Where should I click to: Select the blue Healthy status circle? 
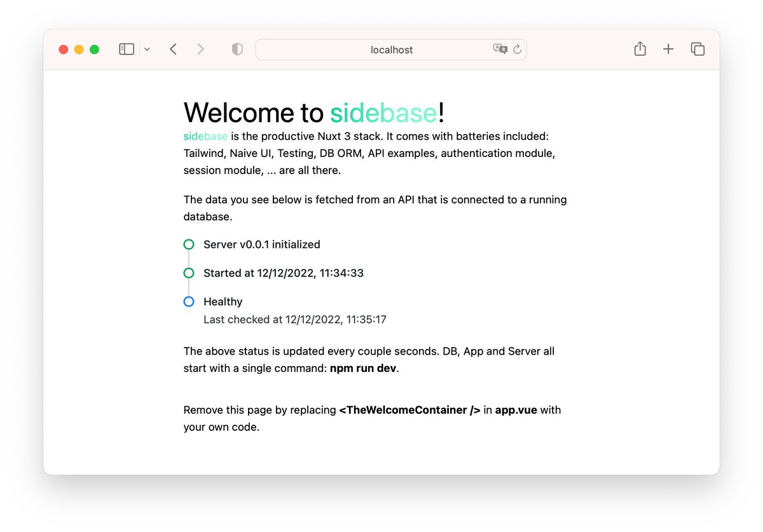pos(188,301)
